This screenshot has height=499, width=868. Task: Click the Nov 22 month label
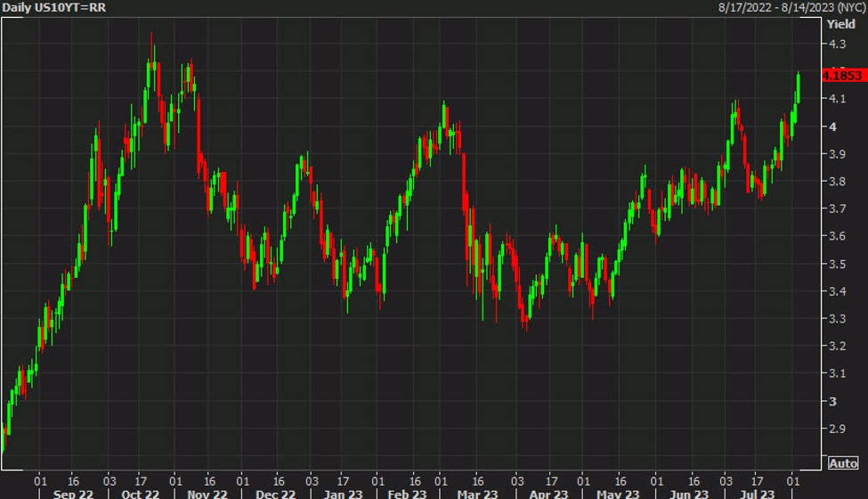tap(207, 494)
